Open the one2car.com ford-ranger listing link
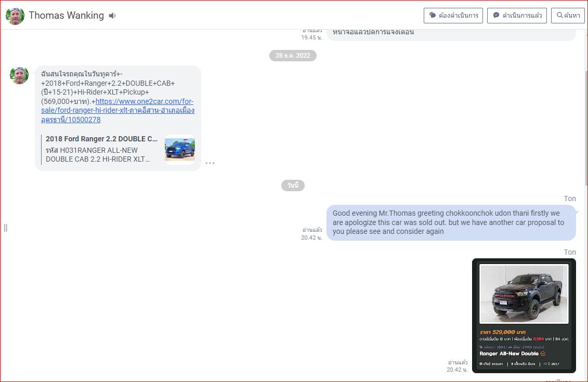 [x=117, y=111]
